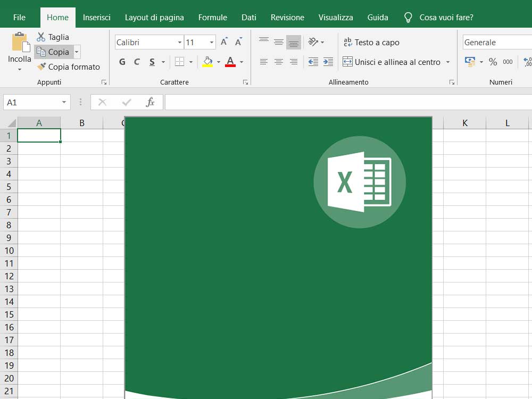
Task: Switch to the Formule tab
Action: click(213, 18)
